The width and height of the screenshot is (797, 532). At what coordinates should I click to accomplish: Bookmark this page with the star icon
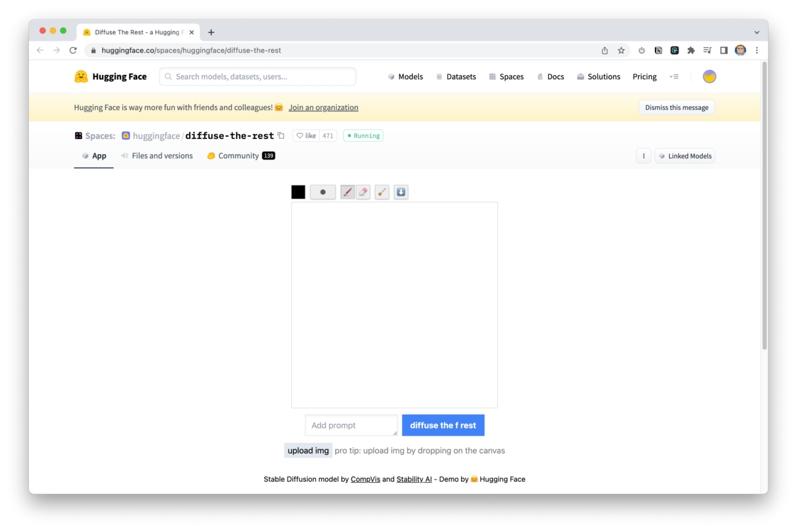[x=621, y=50]
